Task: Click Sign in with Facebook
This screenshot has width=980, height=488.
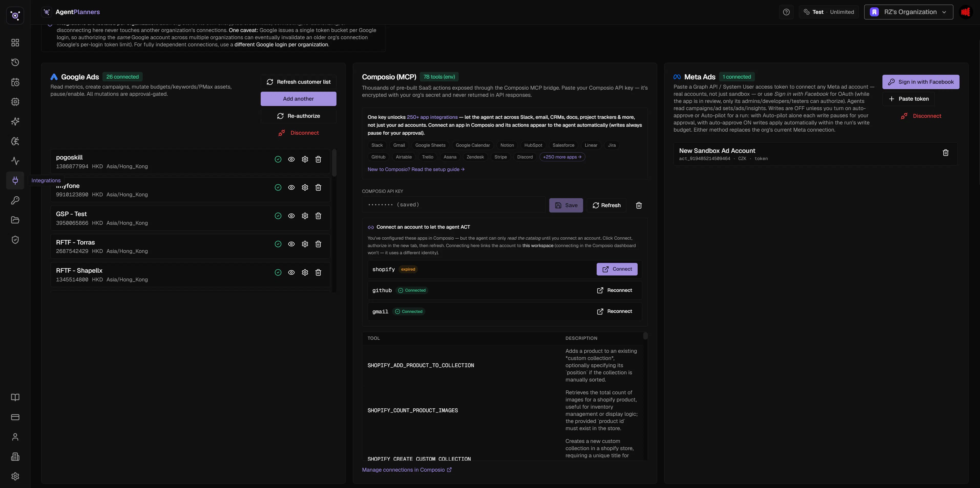Action: click(x=921, y=82)
